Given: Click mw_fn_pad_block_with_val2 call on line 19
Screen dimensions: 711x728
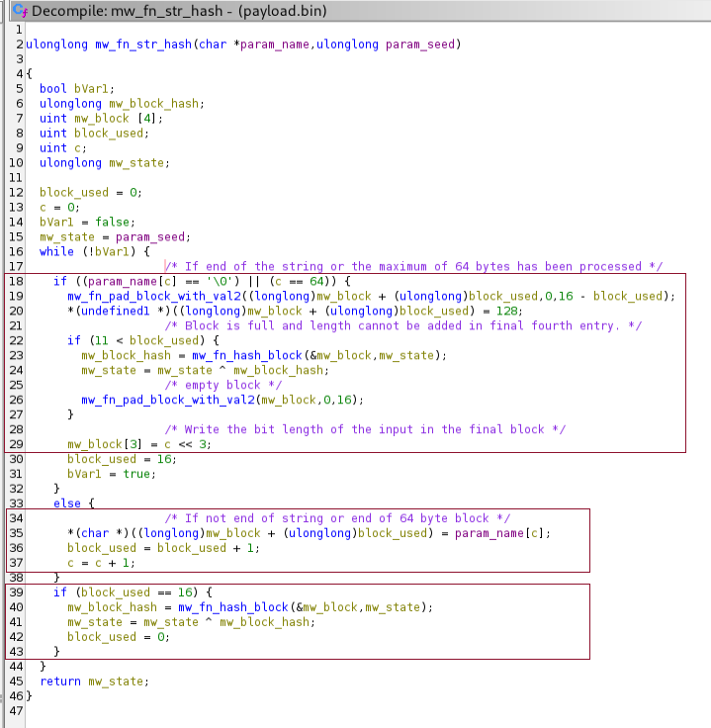Looking at the screenshot, I should (154, 296).
